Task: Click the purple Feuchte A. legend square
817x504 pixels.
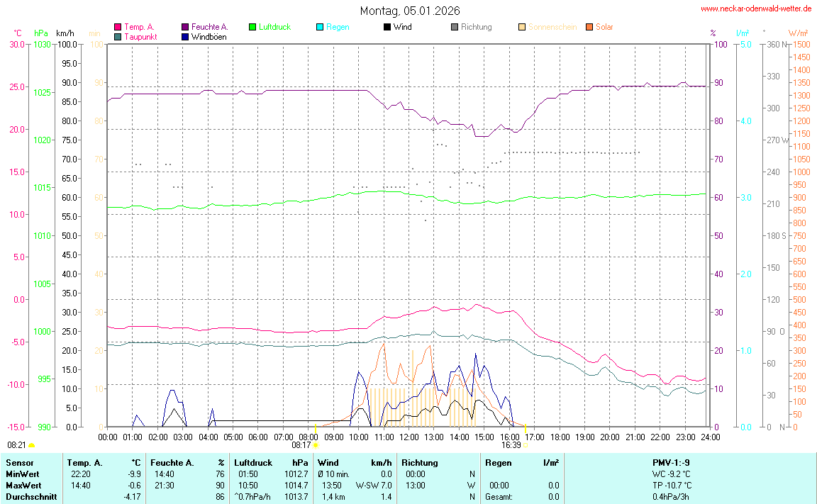Action: click(x=185, y=28)
